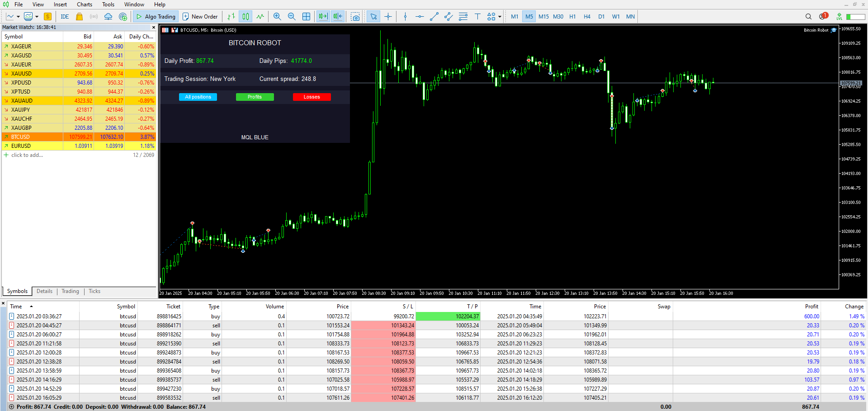Image resolution: width=868 pixels, height=411 pixels.
Task: Click the All positions button
Action: click(198, 97)
